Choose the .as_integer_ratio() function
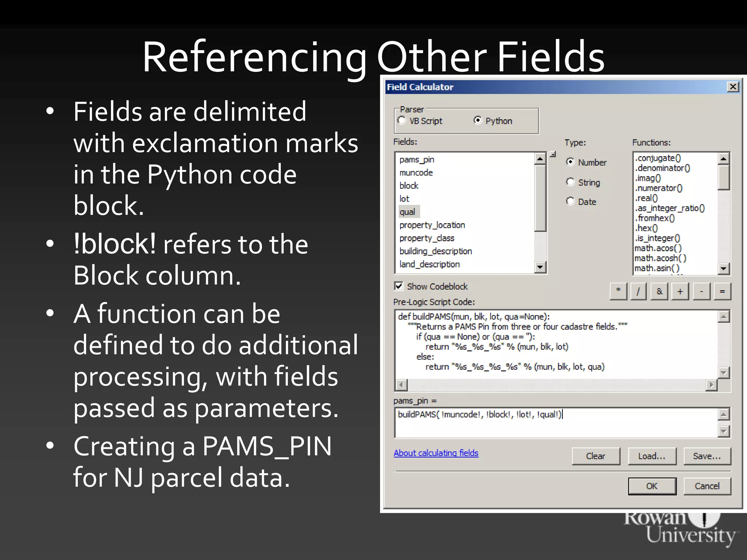 coord(670,208)
